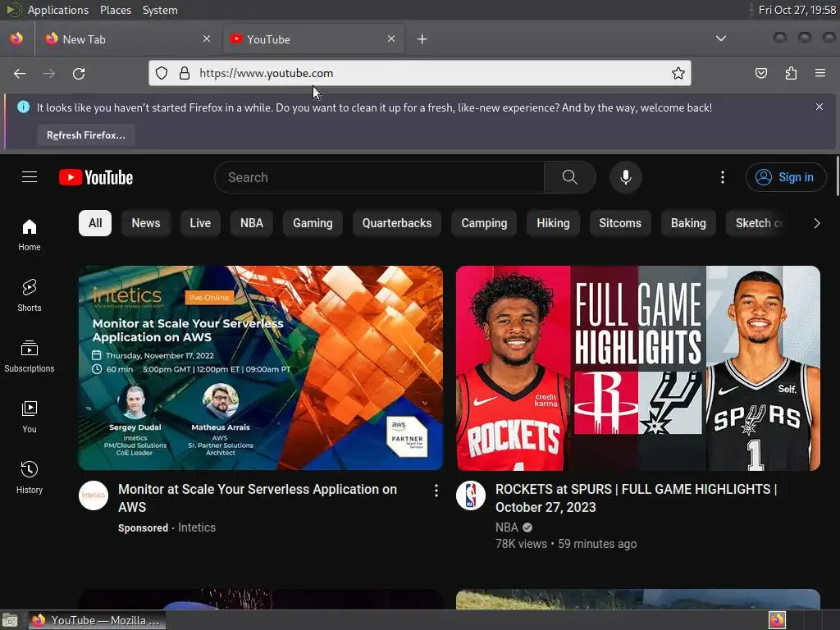840x630 pixels.
Task: Close the New Tab tab
Action: pyautogui.click(x=207, y=39)
